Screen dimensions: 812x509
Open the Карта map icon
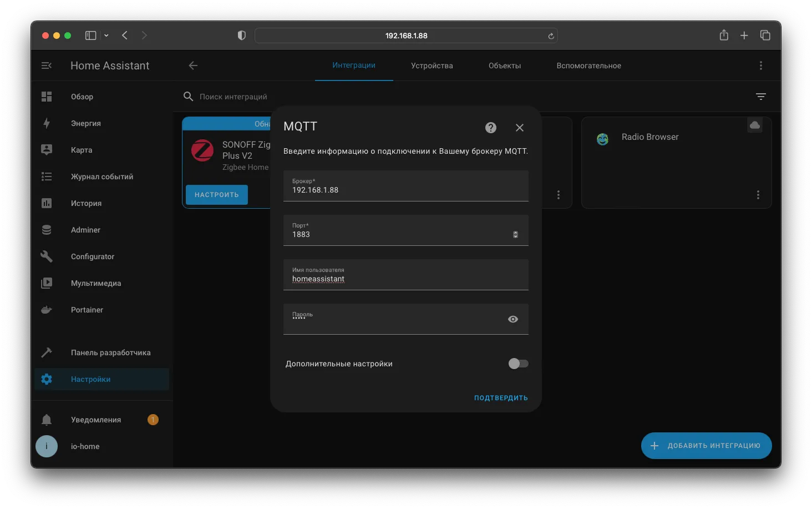coord(47,150)
